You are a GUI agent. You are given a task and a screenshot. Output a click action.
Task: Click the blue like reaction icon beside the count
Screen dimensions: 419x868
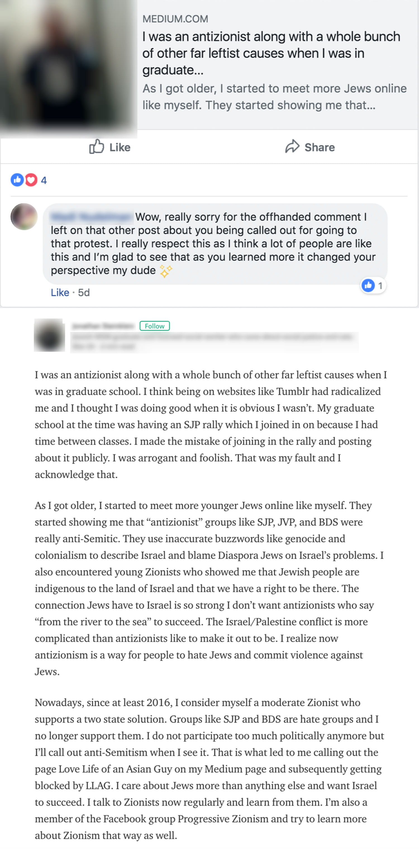17,180
